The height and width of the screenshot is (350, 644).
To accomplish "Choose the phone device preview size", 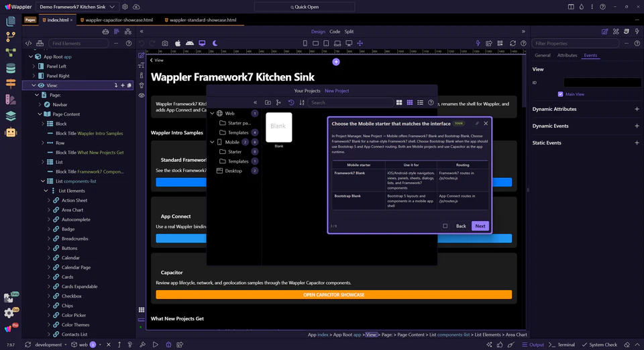I will (305, 43).
